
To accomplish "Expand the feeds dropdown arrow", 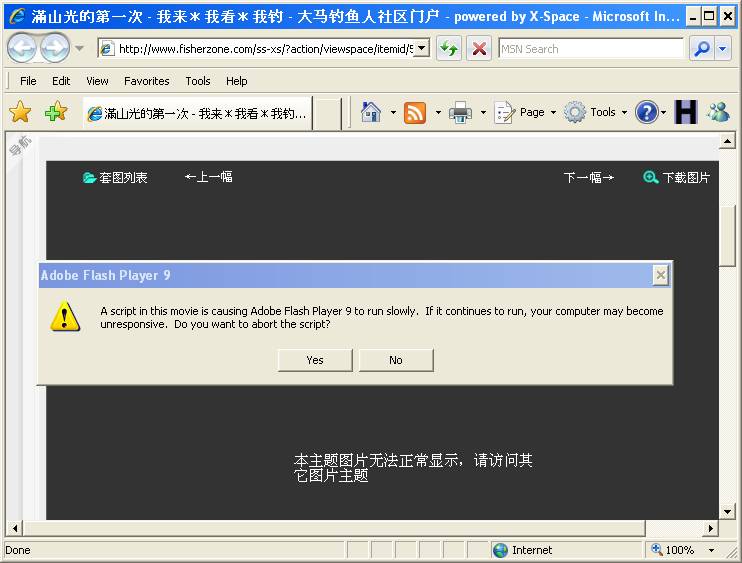I will (438, 113).
